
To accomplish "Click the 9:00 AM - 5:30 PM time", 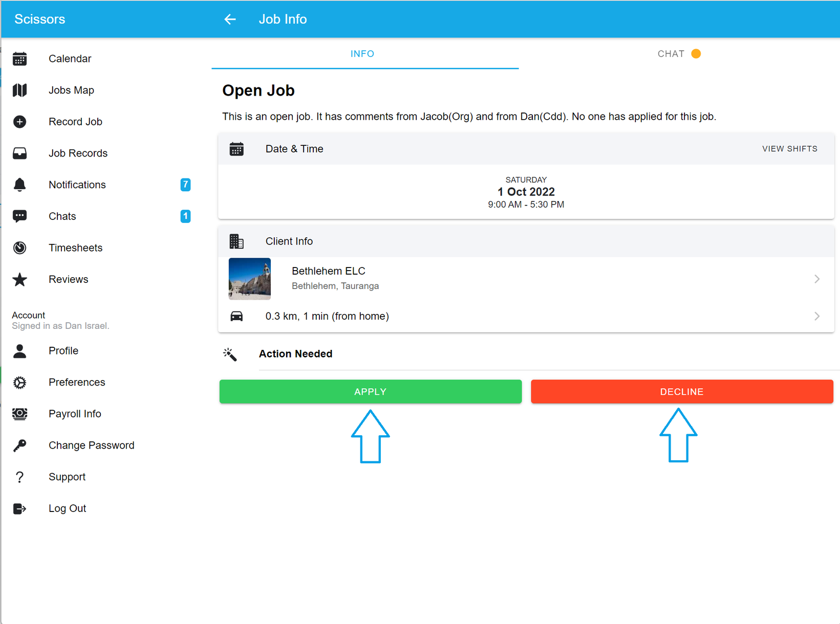I will 526,205.
